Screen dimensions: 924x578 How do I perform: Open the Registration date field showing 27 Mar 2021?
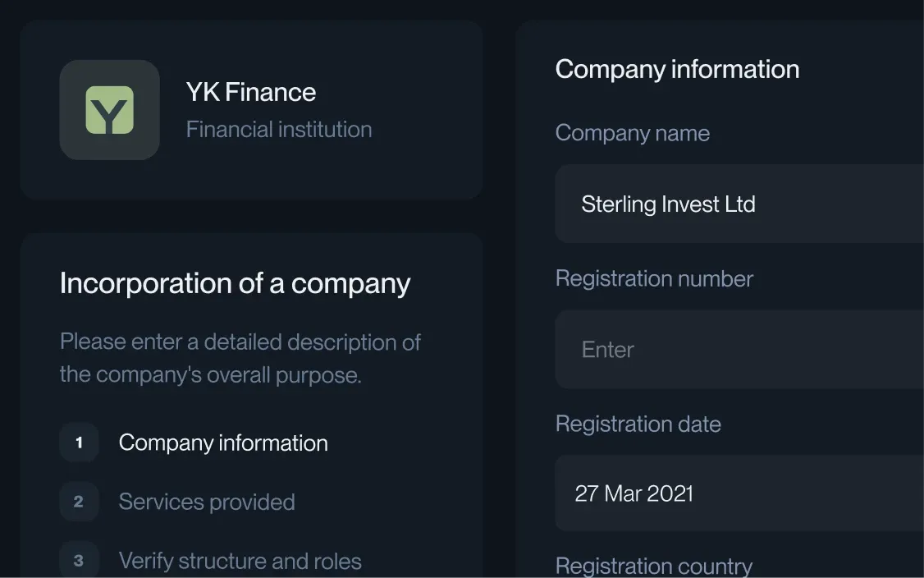(739, 493)
